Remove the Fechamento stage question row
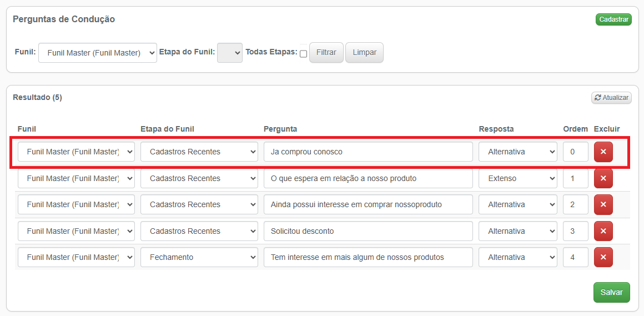The width and height of the screenshot is (644, 316). click(603, 257)
